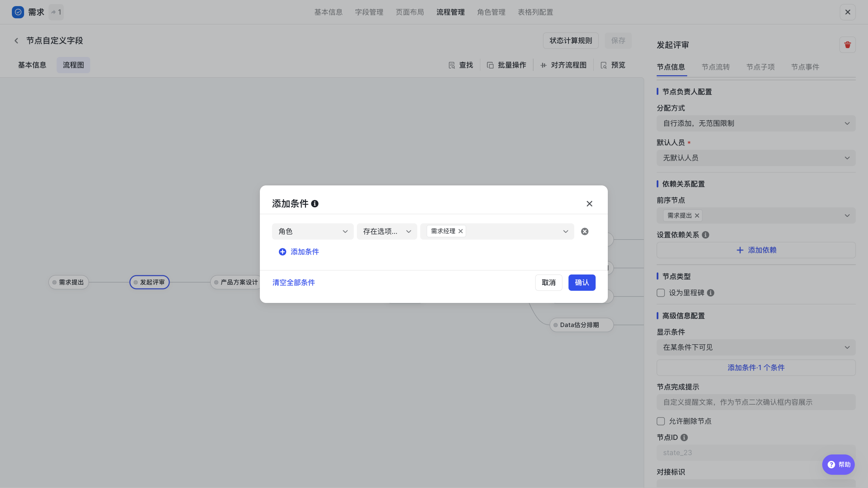Remove the 角色 condition row
The height and width of the screenshot is (488, 868).
pyautogui.click(x=585, y=232)
